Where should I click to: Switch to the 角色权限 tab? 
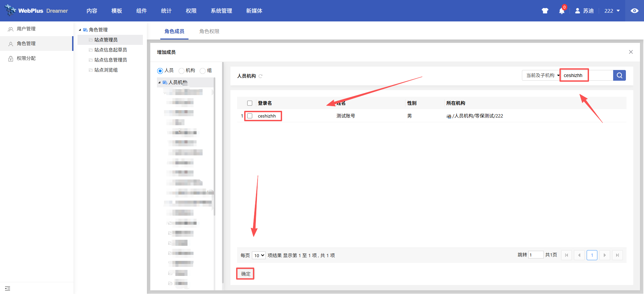(209, 31)
